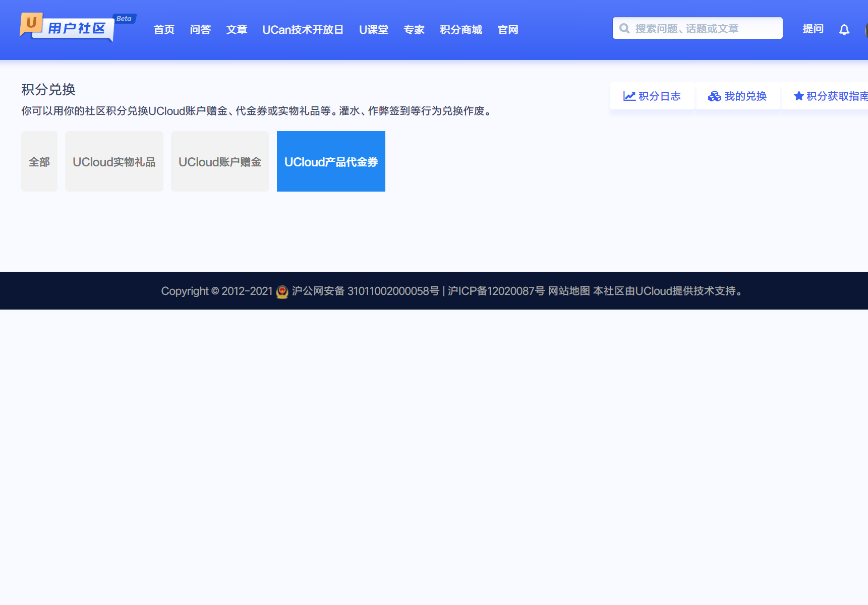Click the police badge icon in footer
The image size is (868, 605).
click(282, 292)
